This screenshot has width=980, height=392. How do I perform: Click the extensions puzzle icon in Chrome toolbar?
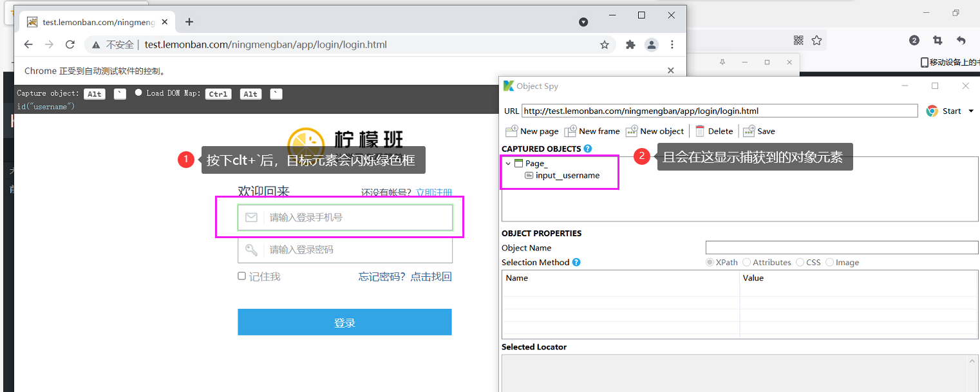click(x=630, y=44)
